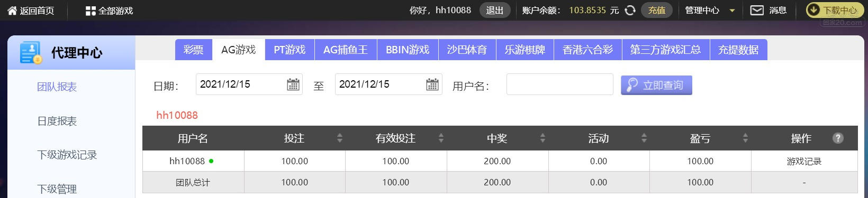Screen dimensions: 868x198
Task: Select 日度报表 in the sidebar
Action: pos(57,121)
